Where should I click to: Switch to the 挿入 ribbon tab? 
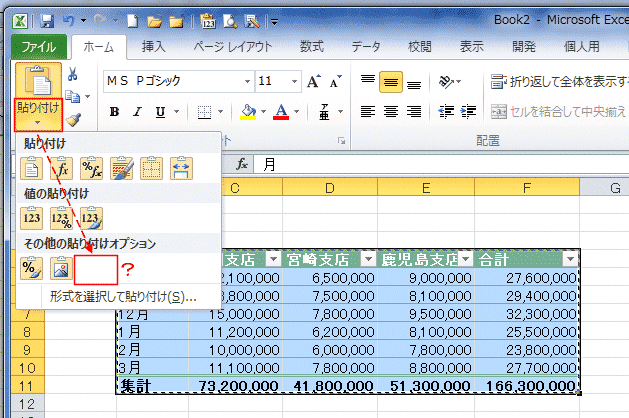(x=154, y=46)
